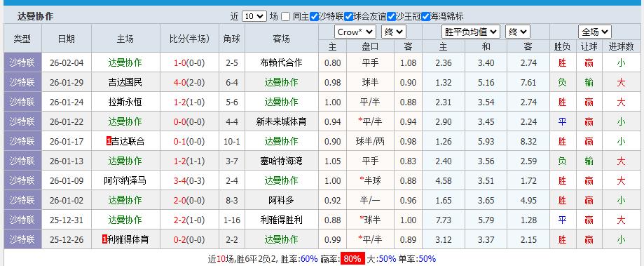Click the 日期 column header
This screenshot has width=644, height=266.
[67, 38]
